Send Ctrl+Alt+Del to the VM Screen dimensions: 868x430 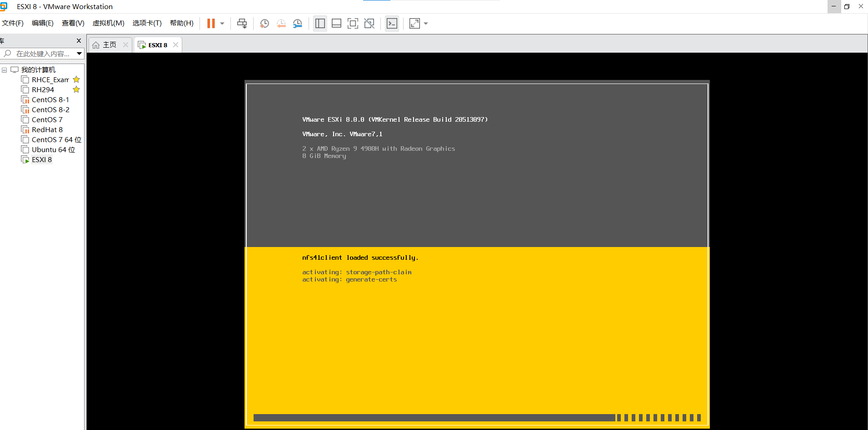coord(242,24)
